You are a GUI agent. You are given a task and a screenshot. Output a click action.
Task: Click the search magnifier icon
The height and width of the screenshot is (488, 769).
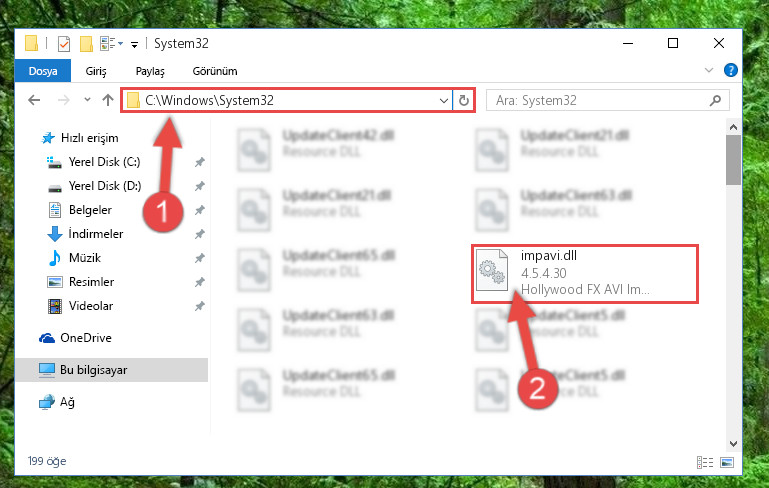pyautogui.click(x=715, y=101)
